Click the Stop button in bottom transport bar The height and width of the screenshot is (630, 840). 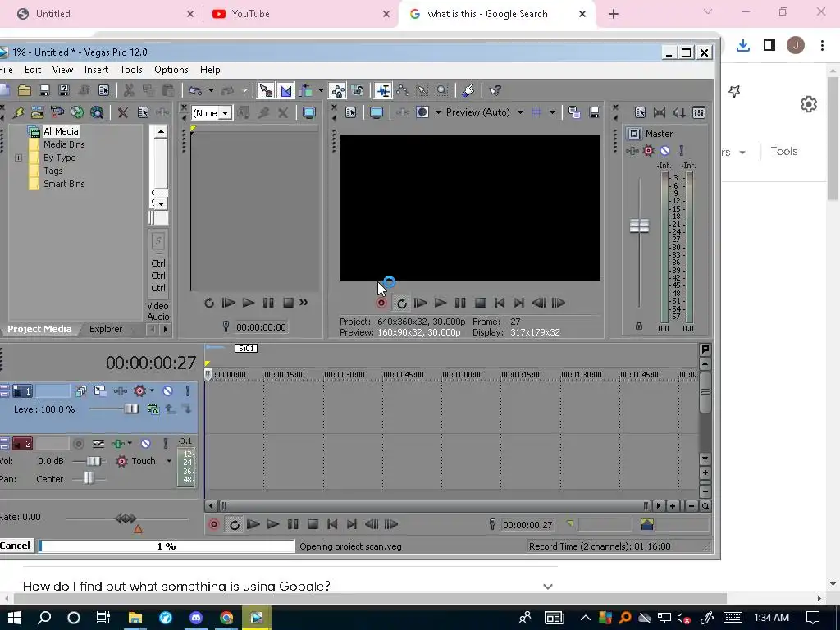(313, 524)
